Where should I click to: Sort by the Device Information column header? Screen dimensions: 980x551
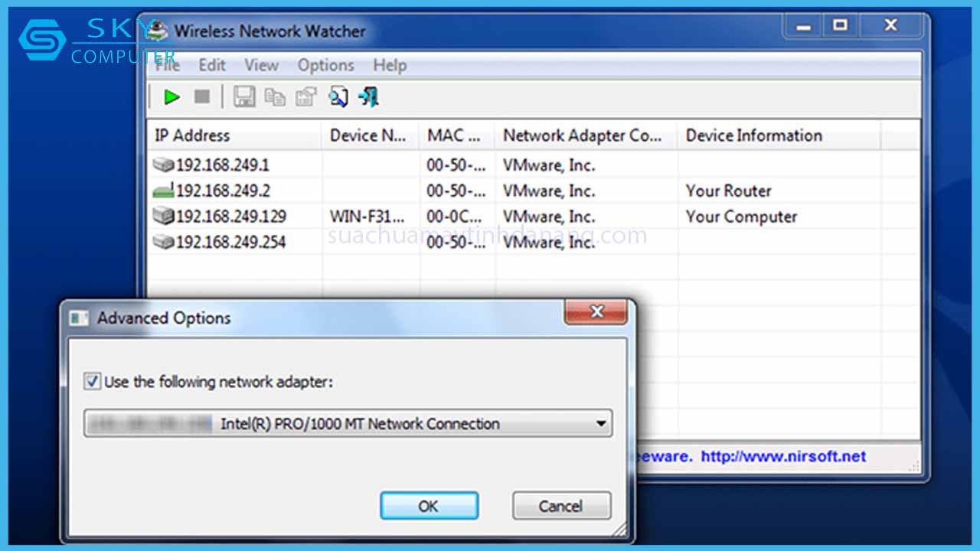coord(779,135)
